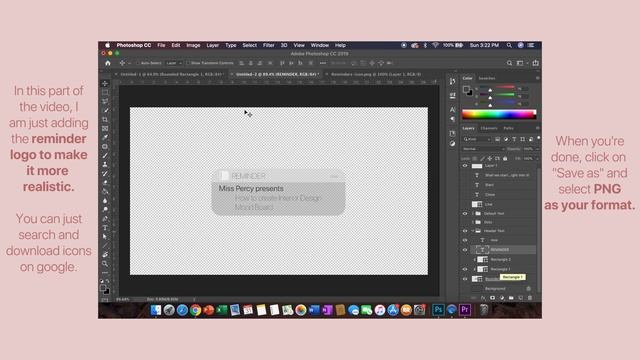
Task: Hide Layer 1 using its eye icon
Action: click(464, 166)
